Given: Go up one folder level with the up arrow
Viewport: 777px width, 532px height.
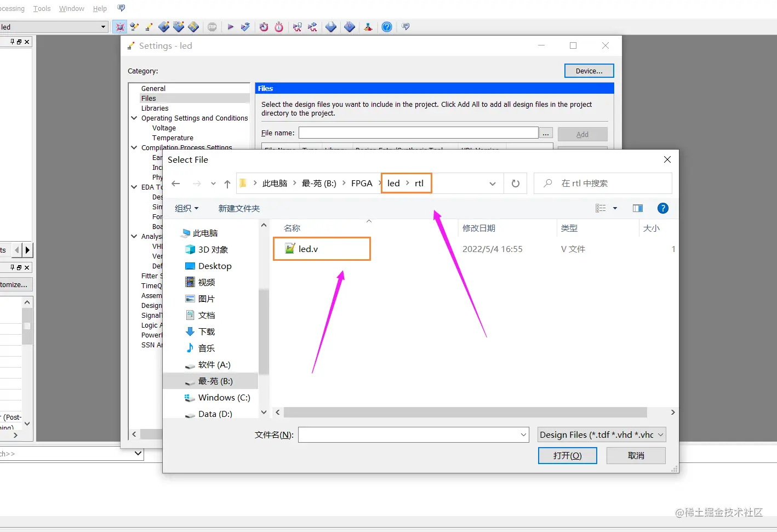Looking at the screenshot, I should pos(227,184).
